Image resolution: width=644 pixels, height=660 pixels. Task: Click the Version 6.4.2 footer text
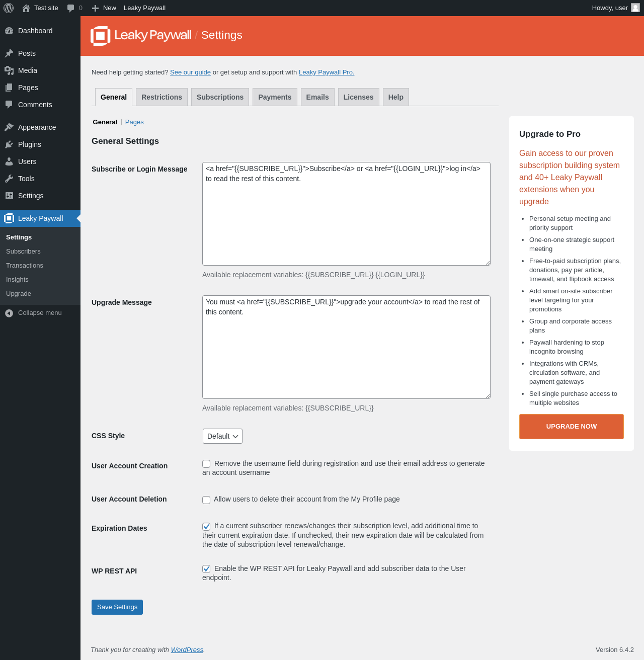pyautogui.click(x=615, y=650)
